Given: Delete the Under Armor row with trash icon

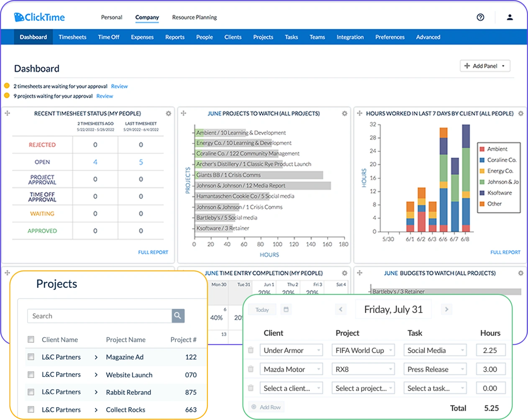Looking at the screenshot, I should click(251, 350).
